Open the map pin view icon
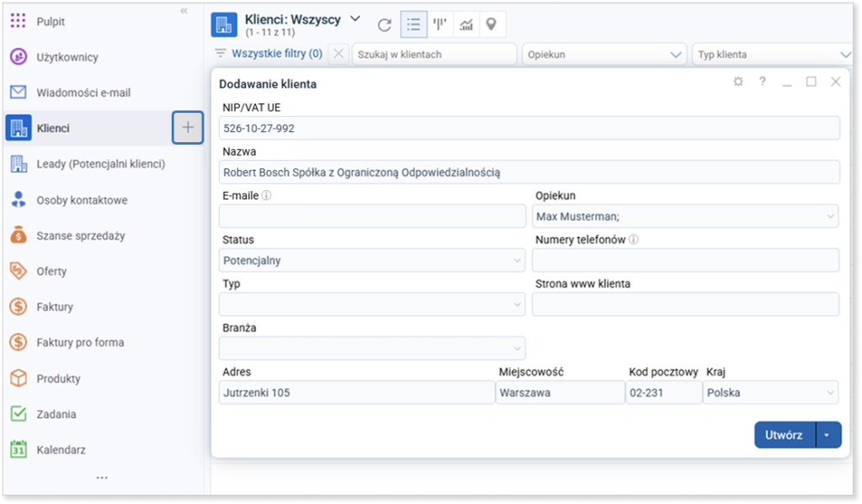862x504 pixels. (492, 24)
